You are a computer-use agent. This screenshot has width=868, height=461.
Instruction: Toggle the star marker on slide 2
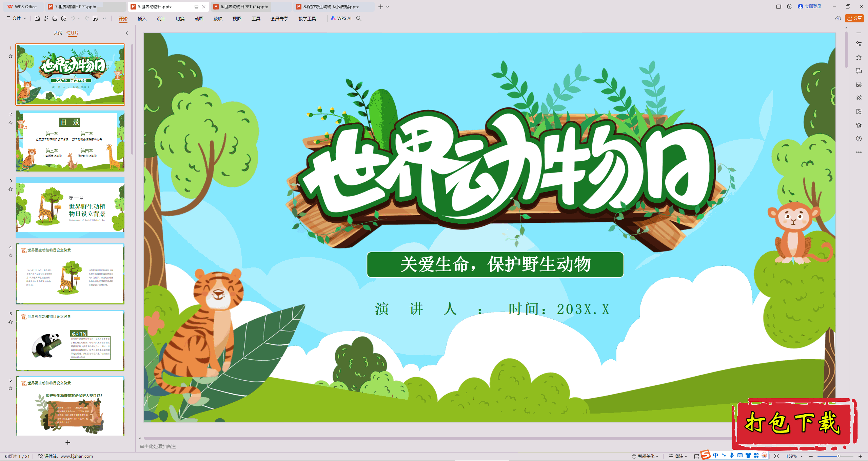(x=11, y=123)
